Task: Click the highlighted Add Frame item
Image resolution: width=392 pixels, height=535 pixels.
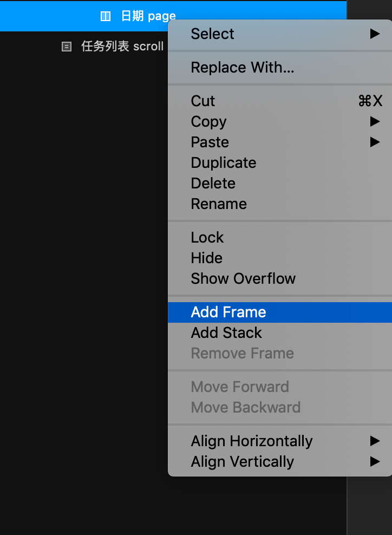Action: [x=280, y=312]
